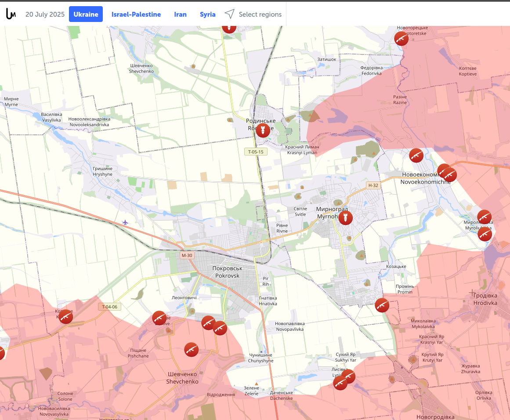Click the Hnativka village label
This screenshot has width=510, height=420.
point(268,301)
